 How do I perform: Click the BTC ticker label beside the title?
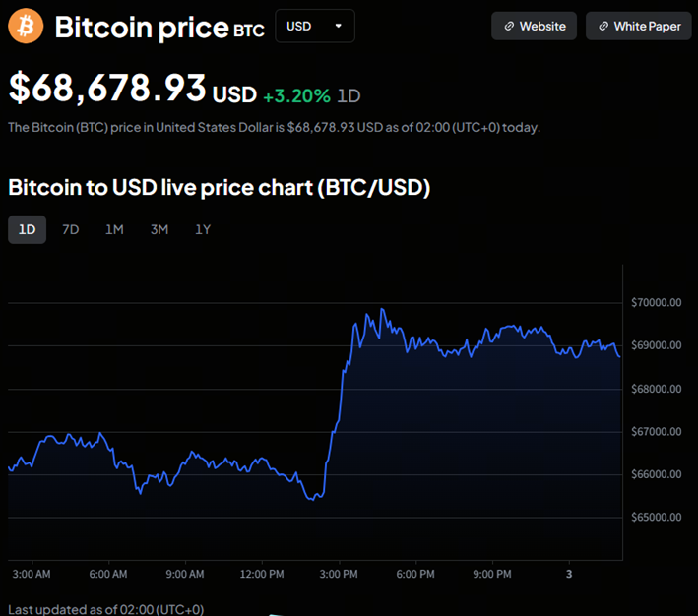pyautogui.click(x=249, y=31)
